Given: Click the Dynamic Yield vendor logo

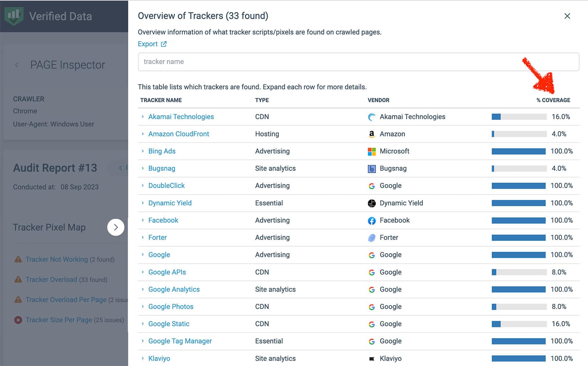Looking at the screenshot, I should click(x=372, y=203).
